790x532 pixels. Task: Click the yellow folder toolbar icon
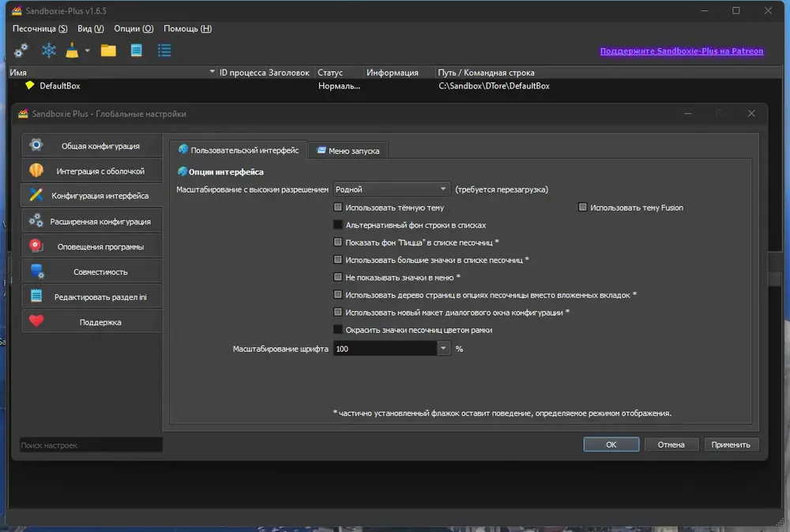[108, 51]
